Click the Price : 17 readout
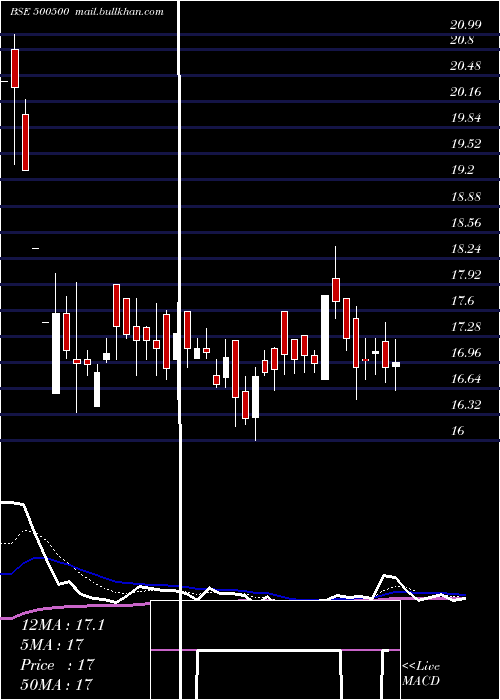The width and height of the screenshot is (500, 700). point(58,665)
